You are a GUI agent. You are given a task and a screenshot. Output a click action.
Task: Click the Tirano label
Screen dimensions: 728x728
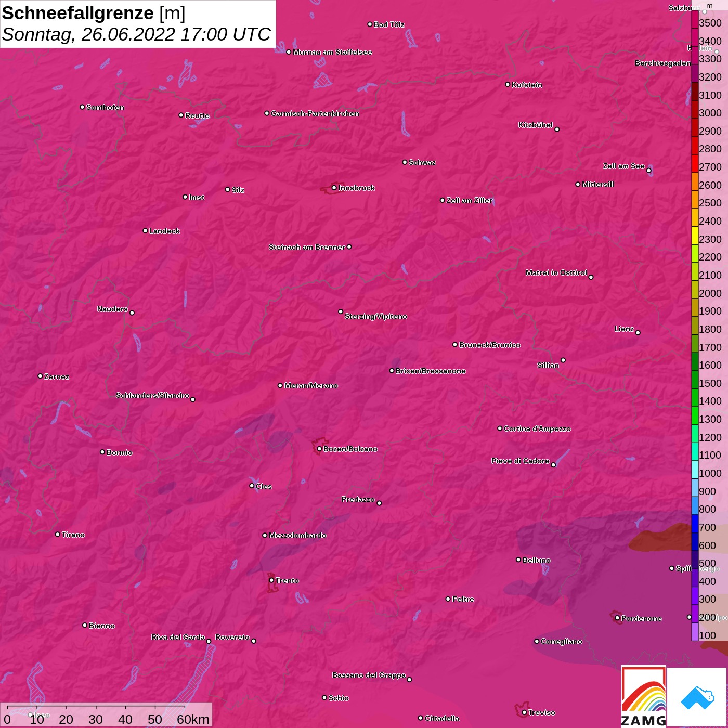click(x=73, y=535)
